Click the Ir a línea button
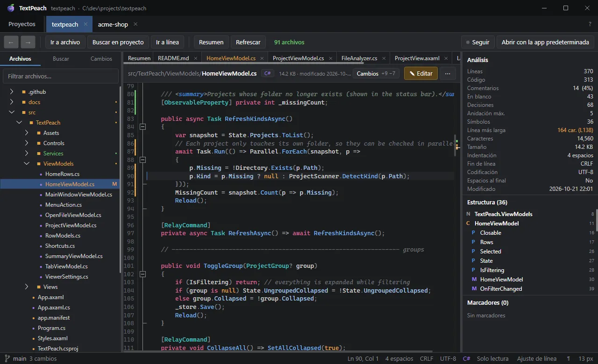 (x=167, y=42)
